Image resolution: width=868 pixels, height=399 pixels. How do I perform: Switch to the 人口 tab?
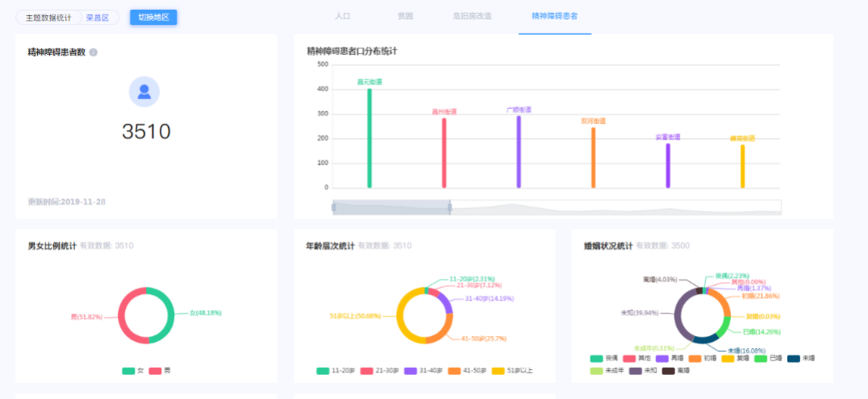342,16
